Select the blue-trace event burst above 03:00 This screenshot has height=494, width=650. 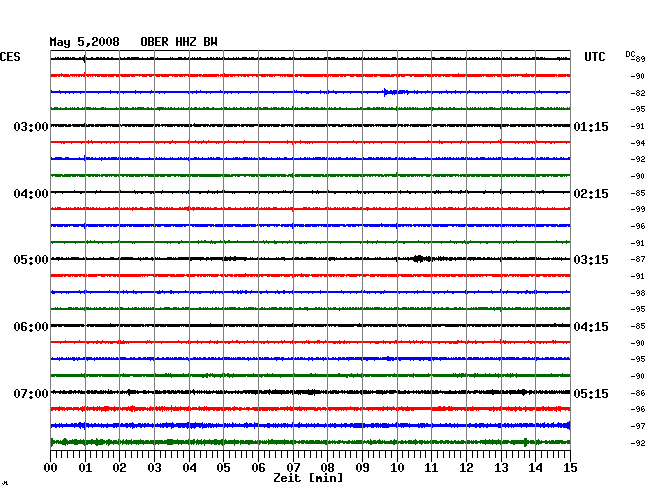(396, 92)
